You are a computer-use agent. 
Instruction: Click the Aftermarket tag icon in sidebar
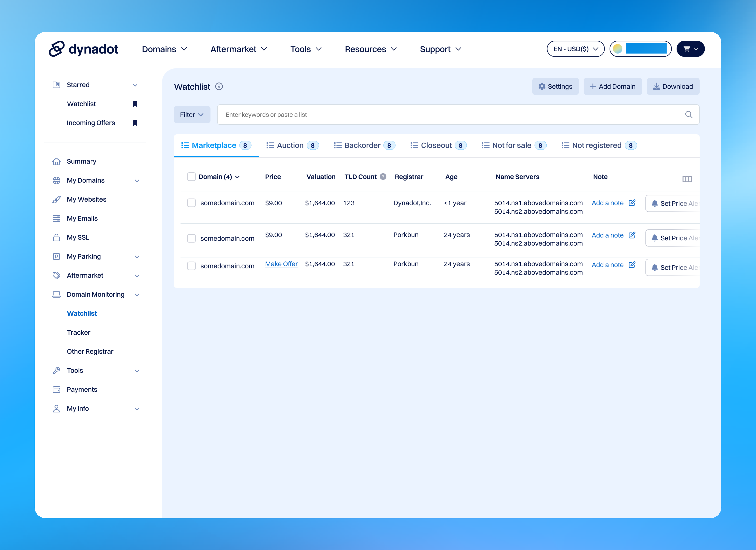[x=56, y=275]
